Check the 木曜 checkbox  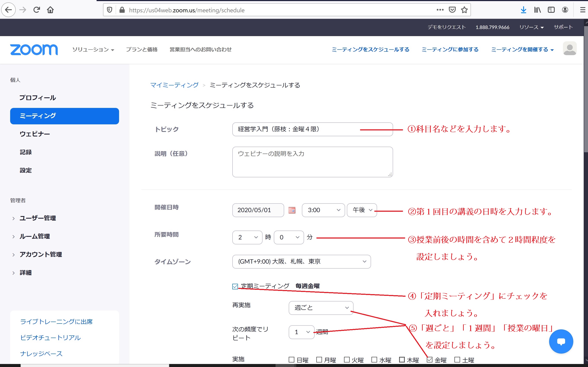(402, 360)
